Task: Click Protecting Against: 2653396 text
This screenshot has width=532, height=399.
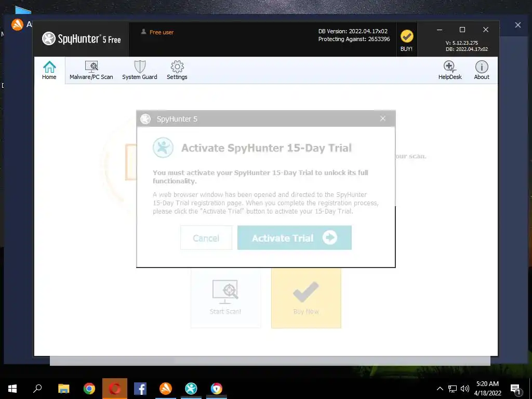Action: pyautogui.click(x=354, y=39)
